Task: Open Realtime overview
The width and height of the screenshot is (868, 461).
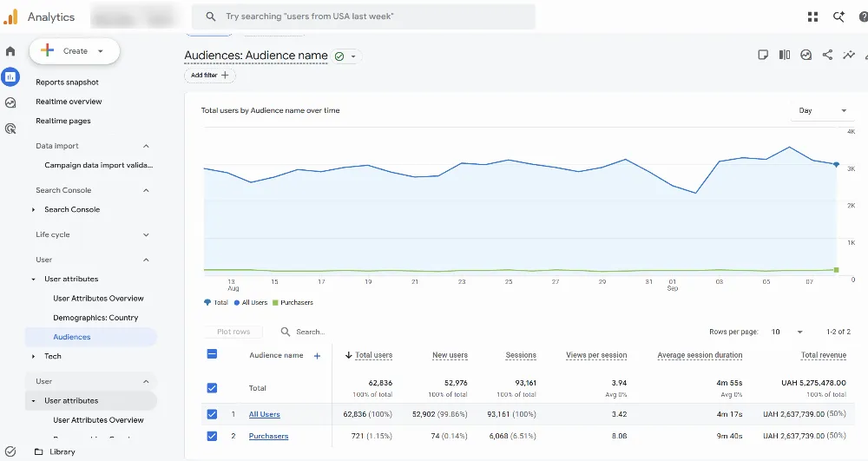Action: pyautogui.click(x=69, y=102)
